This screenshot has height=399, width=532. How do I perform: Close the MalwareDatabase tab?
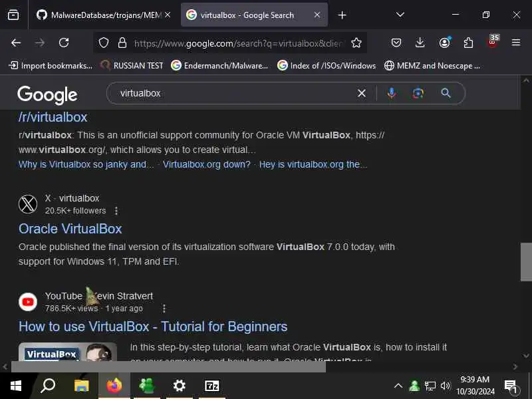tap(168, 15)
